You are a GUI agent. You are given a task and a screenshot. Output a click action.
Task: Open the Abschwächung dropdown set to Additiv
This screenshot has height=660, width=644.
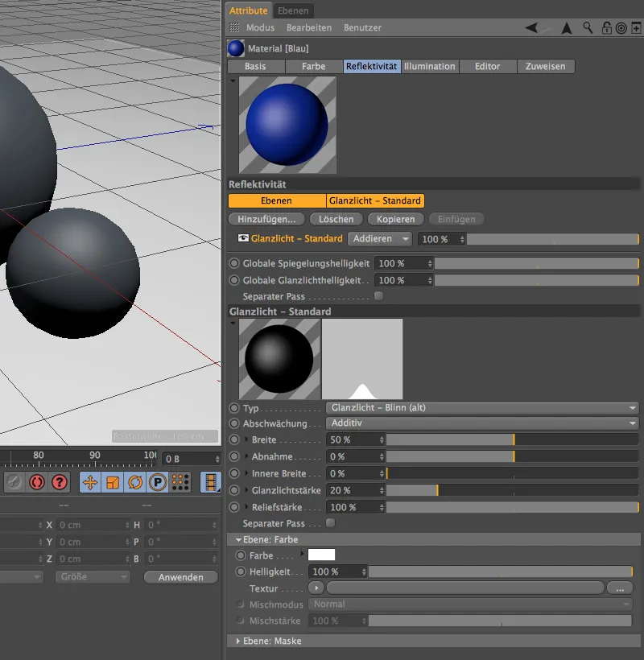tap(482, 423)
